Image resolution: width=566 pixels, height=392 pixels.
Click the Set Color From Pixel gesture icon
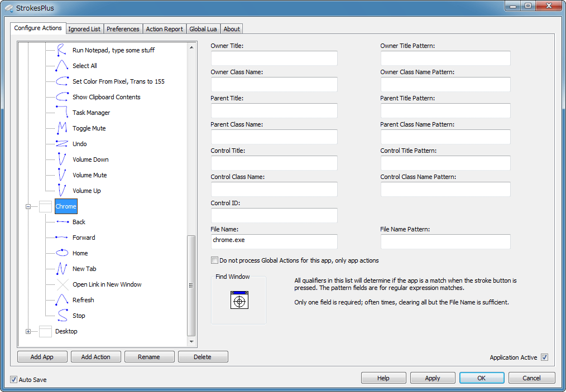62,81
